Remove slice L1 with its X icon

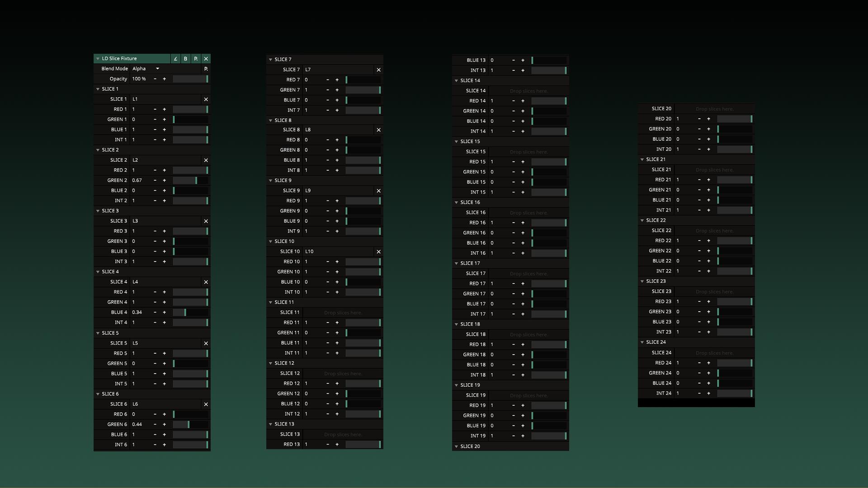[x=206, y=99]
